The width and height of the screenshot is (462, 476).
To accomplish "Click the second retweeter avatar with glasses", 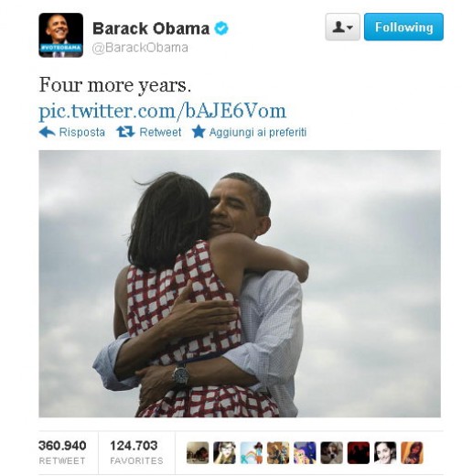I will (224, 452).
